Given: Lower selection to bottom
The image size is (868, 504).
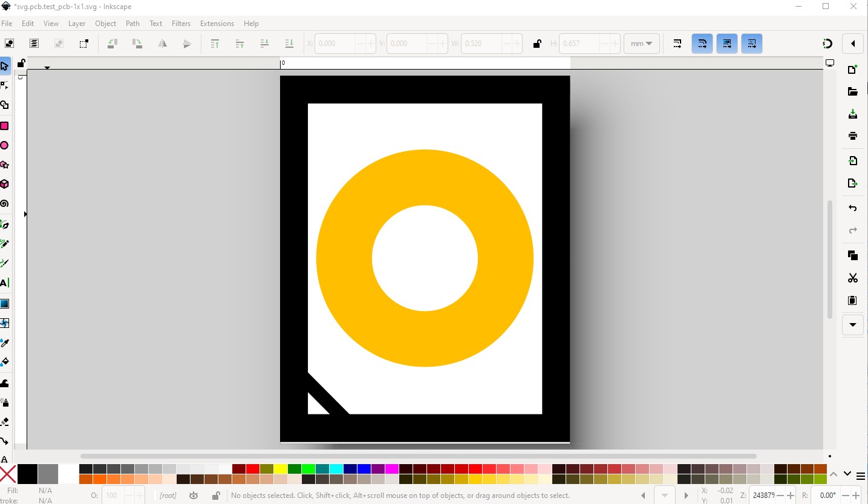Looking at the screenshot, I should pos(289,44).
